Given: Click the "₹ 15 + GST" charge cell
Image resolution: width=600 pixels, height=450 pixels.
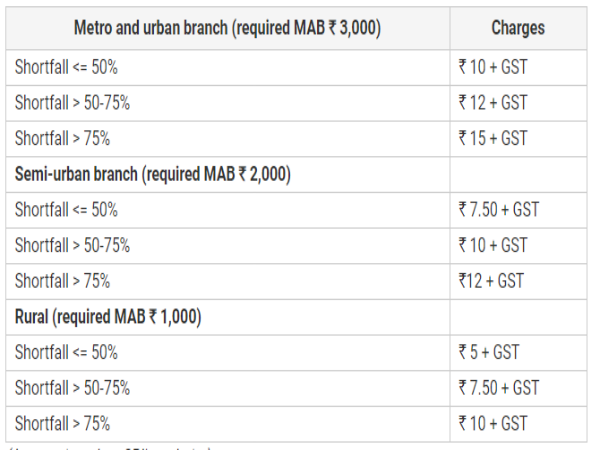Looking at the screenshot, I should (x=493, y=138).
